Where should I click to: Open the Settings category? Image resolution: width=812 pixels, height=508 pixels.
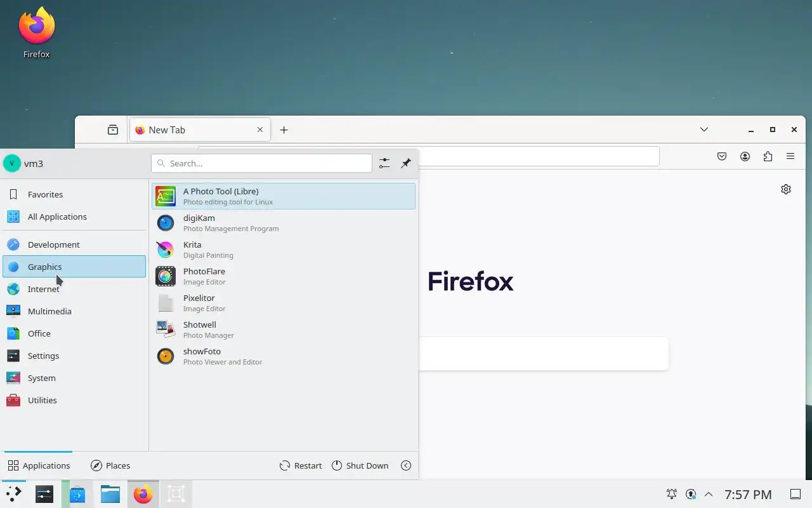click(x=74, y=356)
